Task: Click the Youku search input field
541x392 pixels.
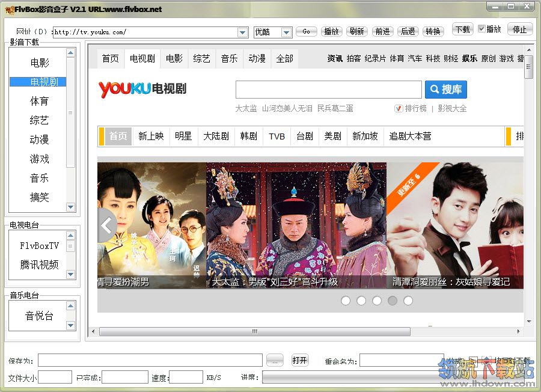Action: [x=328, y=90]
